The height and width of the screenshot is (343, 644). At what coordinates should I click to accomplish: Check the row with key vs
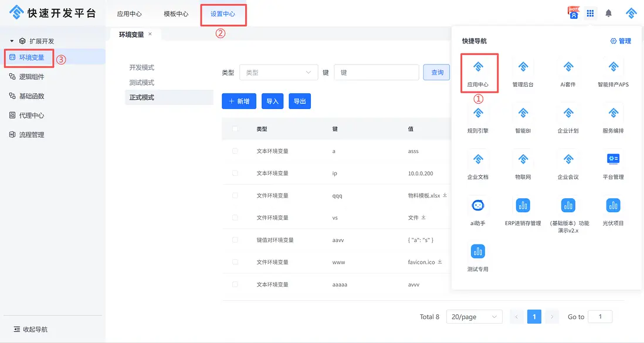point(235,218)
